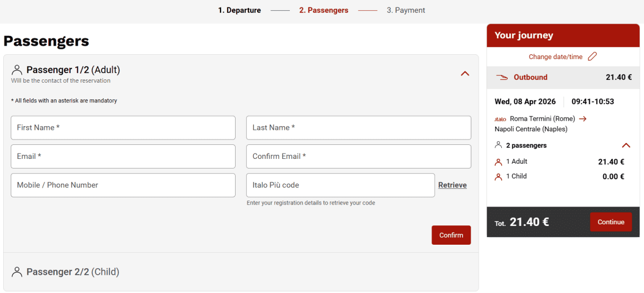Click the person icon beside Passenger 2/2
Screen dimensions: 644x293
click(17, 272)
